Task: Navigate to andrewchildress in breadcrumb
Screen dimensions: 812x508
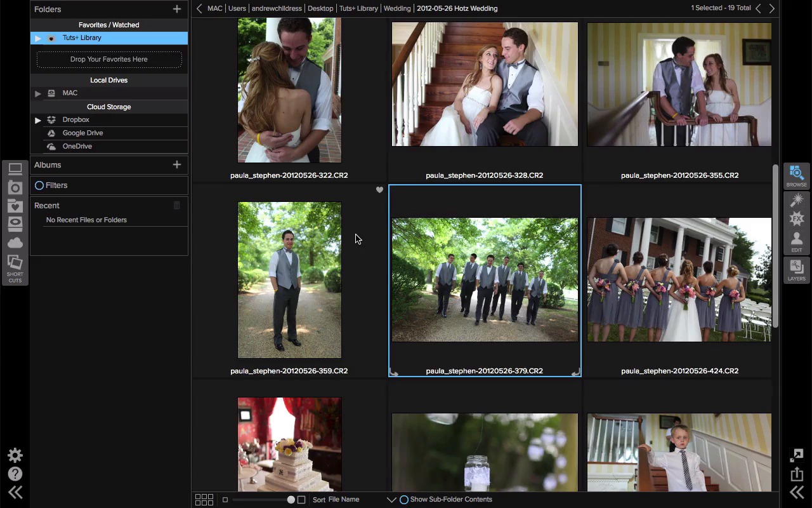Action: [x=277, y=8]
